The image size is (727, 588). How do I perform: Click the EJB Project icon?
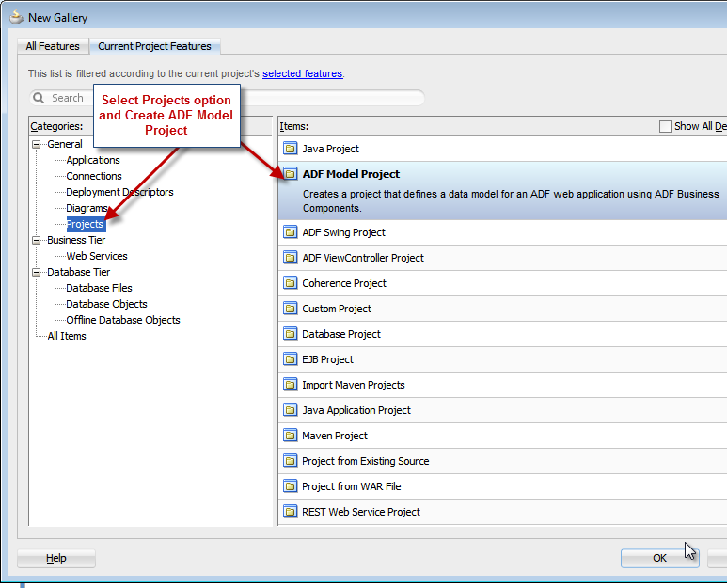pyautogui.click(x=291, y=359)
